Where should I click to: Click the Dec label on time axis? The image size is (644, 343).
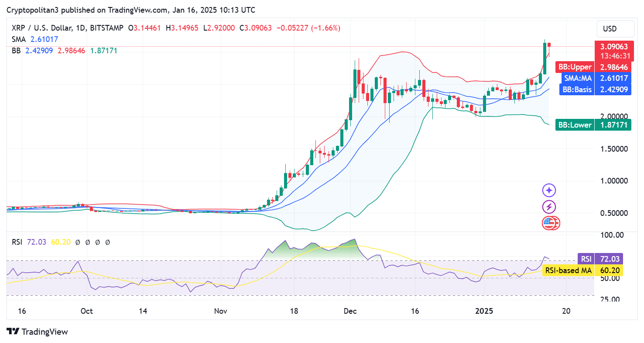[350, 311]
